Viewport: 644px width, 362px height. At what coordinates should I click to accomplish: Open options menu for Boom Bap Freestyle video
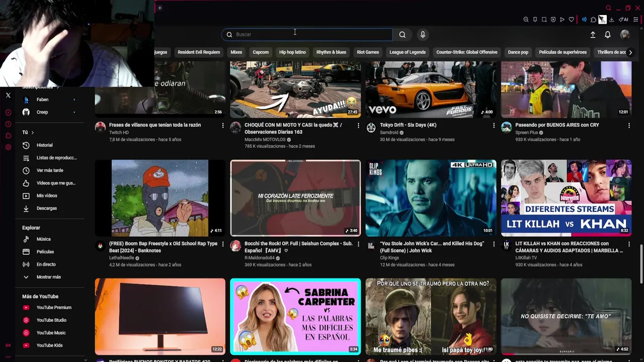pyautogui.click(x=223, y=244)
